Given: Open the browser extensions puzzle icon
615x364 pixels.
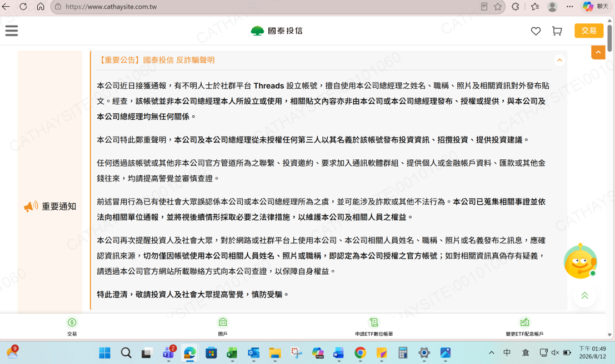Looking at the screenshot, I should tap(516, 7).
